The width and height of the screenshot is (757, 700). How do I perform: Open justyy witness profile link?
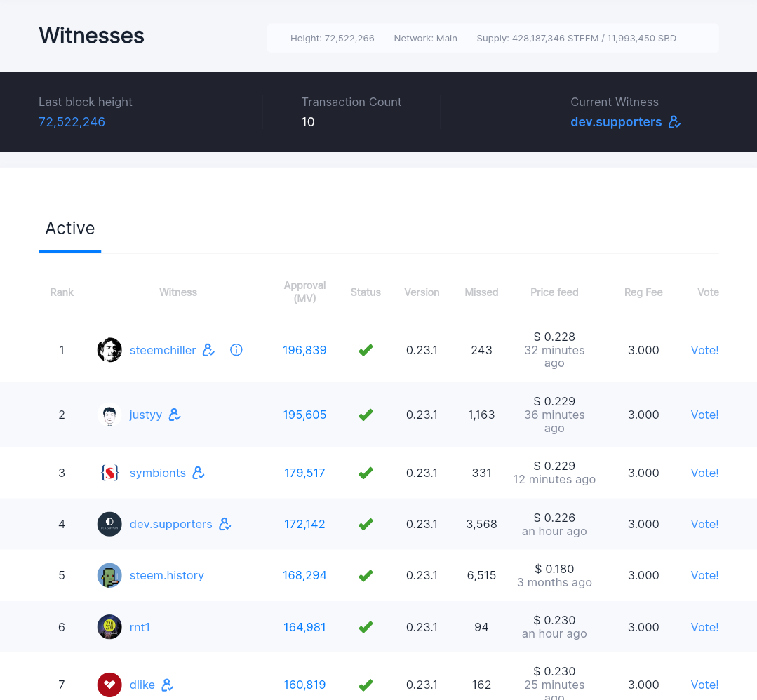[146, 415]
